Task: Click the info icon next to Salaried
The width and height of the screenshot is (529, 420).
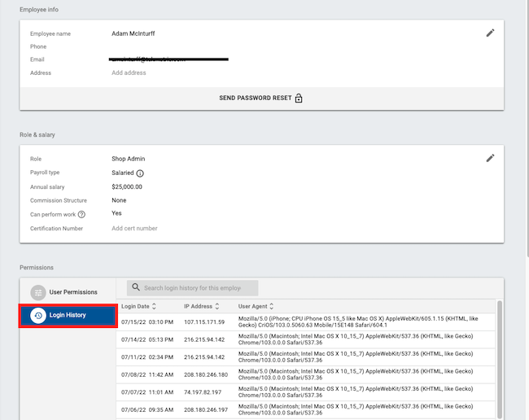Action: click(x=140, y=173)
